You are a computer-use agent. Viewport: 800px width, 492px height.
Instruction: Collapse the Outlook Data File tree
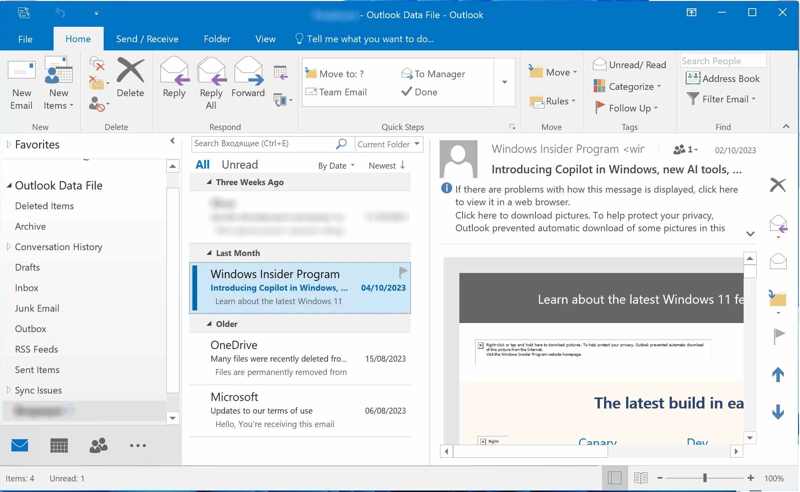(x=9, y=186)
